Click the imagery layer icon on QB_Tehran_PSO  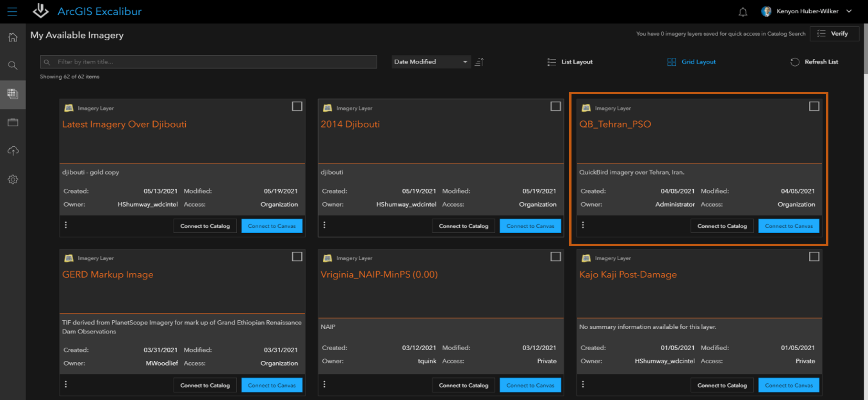(586, 108)
